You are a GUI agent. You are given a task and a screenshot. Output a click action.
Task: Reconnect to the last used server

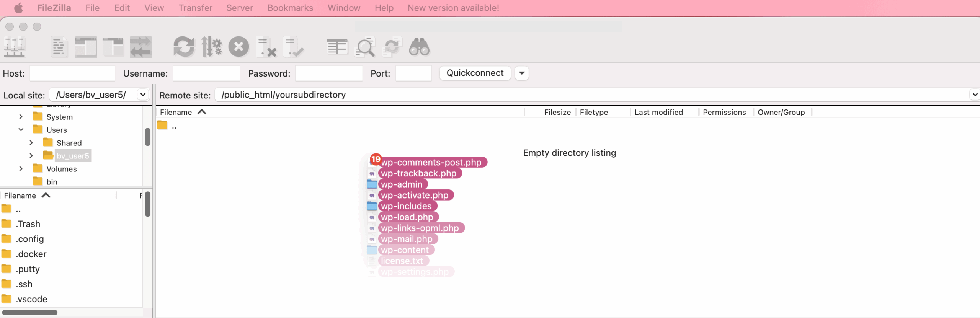click(x=294, y=47)
